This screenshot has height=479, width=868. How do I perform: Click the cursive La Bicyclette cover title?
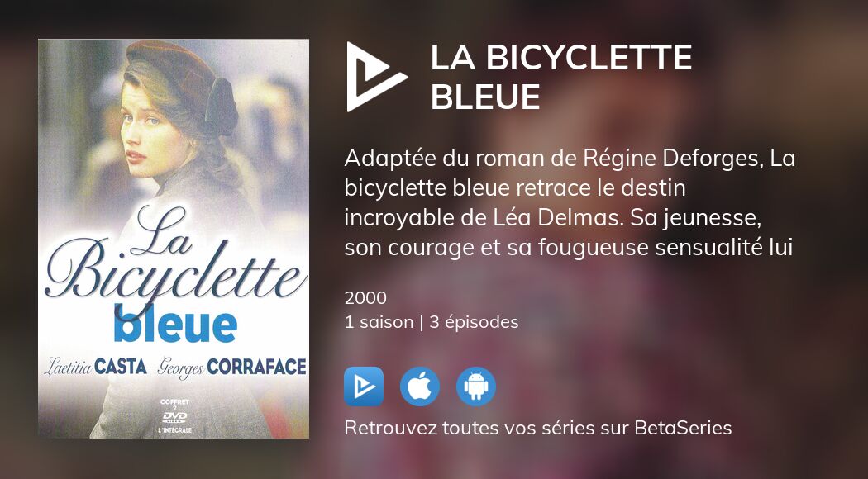(x=175, y=254)
